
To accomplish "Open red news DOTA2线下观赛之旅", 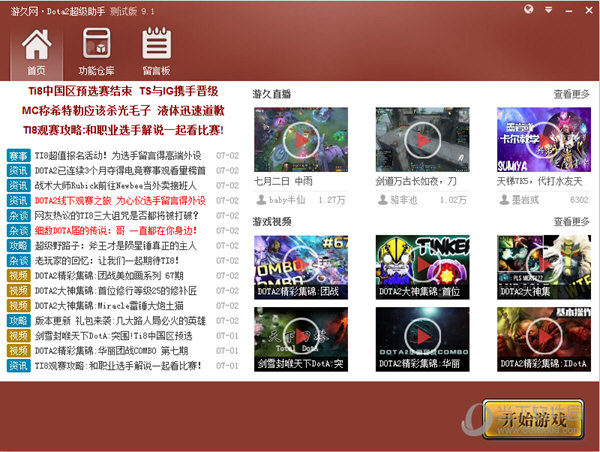I will point(120,201).
